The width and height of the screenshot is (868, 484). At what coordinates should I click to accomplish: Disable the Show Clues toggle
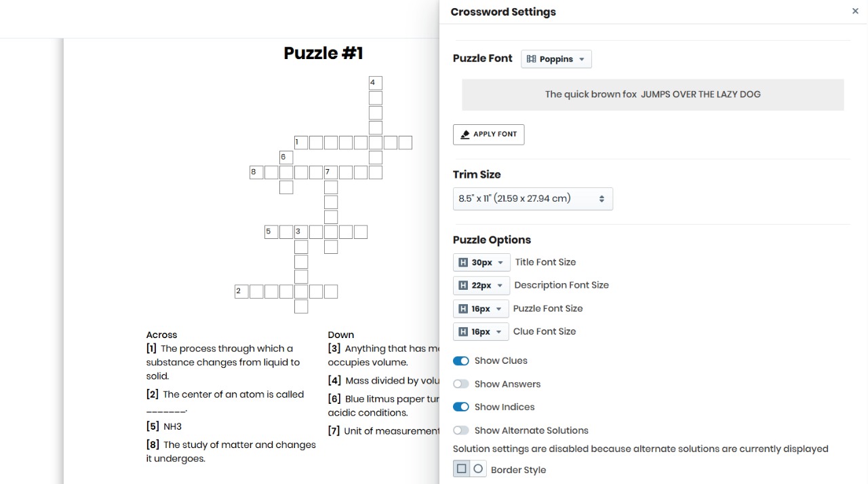(461, 361)
